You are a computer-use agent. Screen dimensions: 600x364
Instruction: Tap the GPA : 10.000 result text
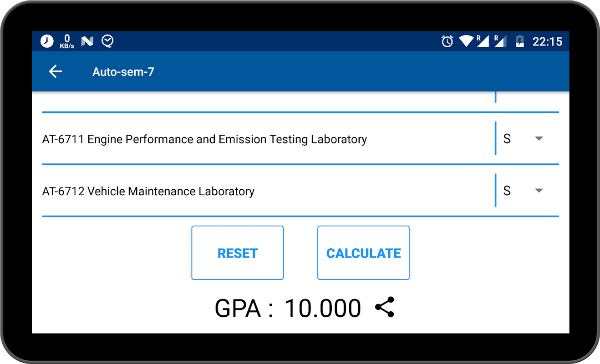[288, 308]
